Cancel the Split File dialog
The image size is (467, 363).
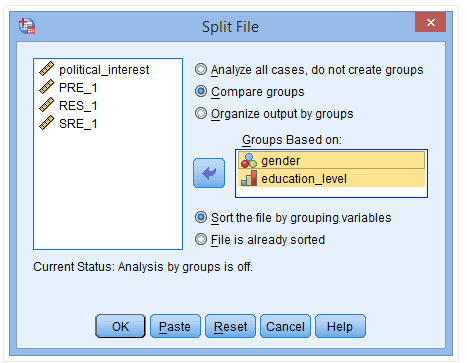[285, 326]
